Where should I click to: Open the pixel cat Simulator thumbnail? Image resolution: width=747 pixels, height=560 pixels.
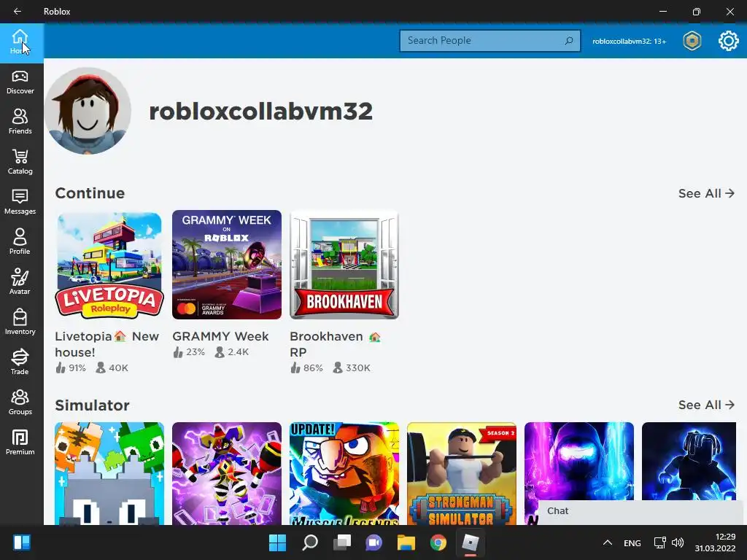[109, 473]
